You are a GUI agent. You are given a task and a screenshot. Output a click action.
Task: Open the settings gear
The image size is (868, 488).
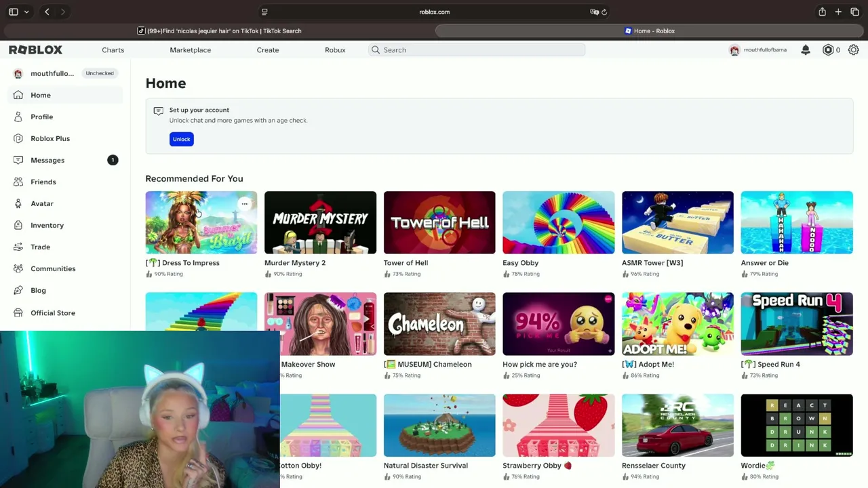(854, 49)
